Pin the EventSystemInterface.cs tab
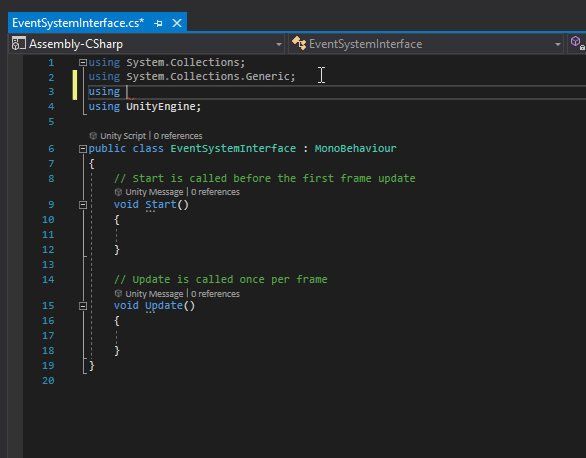Image resolution: width=586 pixels, height=458 pixels. pos(158,23)
